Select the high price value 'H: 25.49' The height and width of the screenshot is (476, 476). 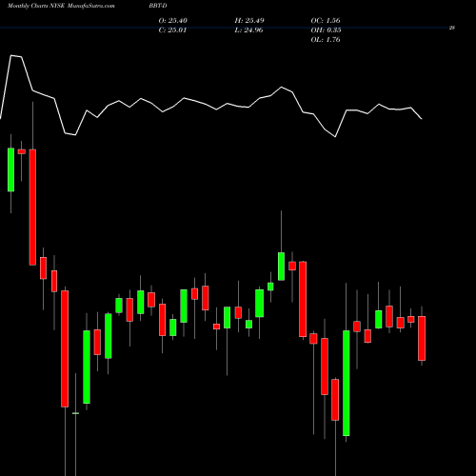coord(249,21)
